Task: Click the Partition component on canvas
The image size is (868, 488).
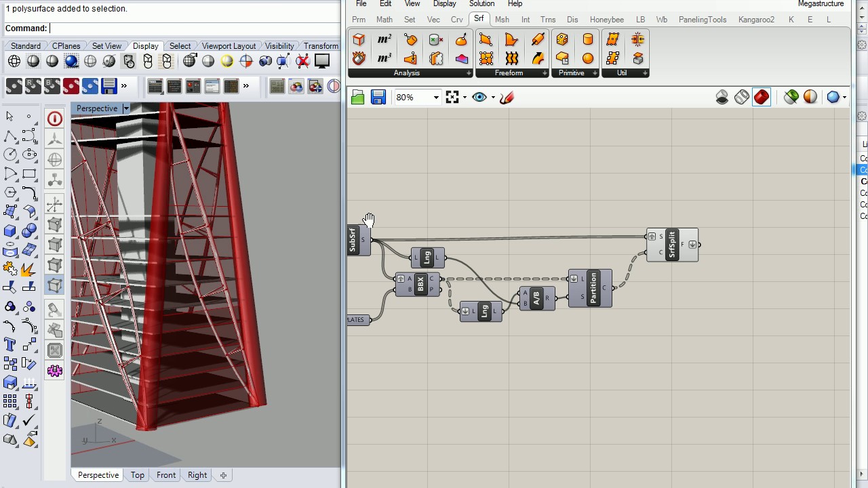Action: (591, 288)
